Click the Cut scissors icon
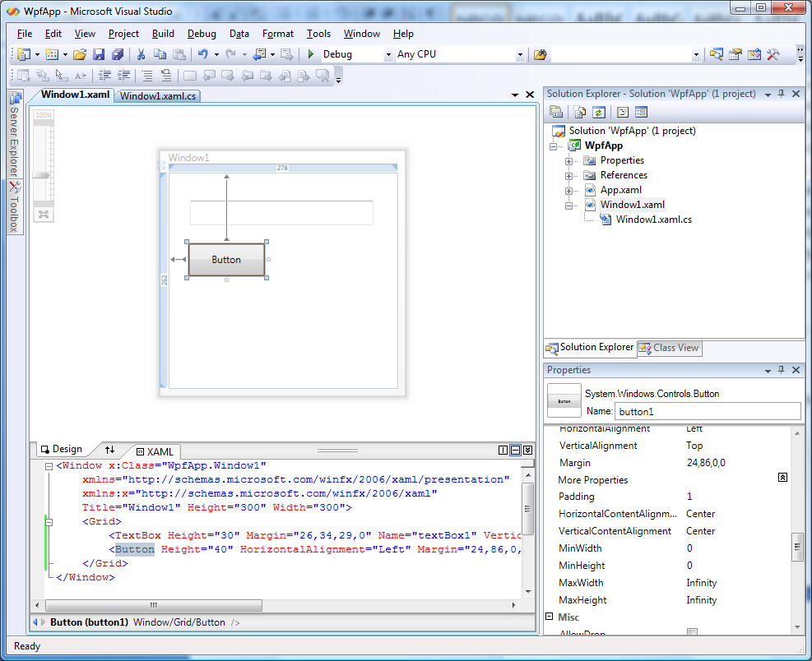 (x=141, y=55)
